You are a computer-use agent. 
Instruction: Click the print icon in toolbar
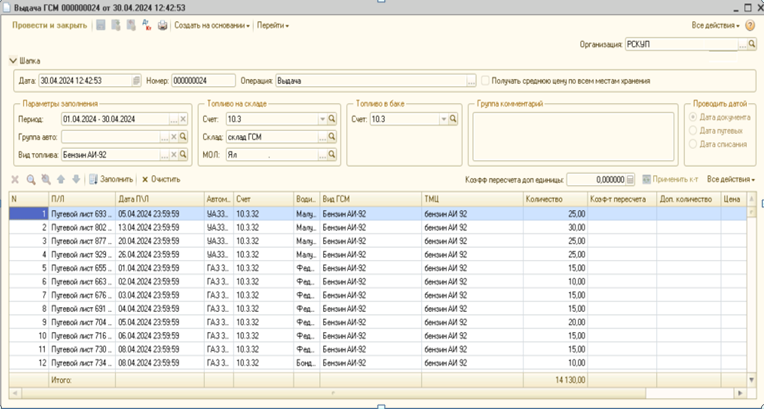coord(162,24)
